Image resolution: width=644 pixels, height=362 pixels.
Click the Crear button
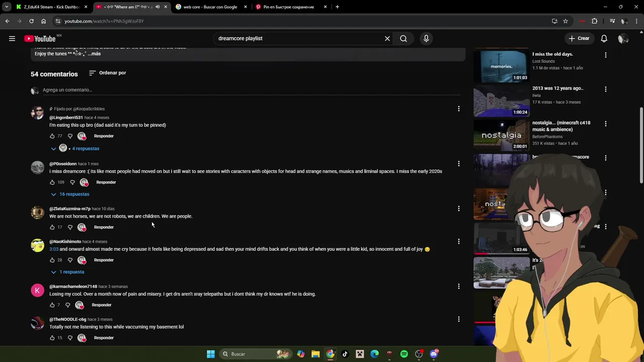tap(579, 38)
